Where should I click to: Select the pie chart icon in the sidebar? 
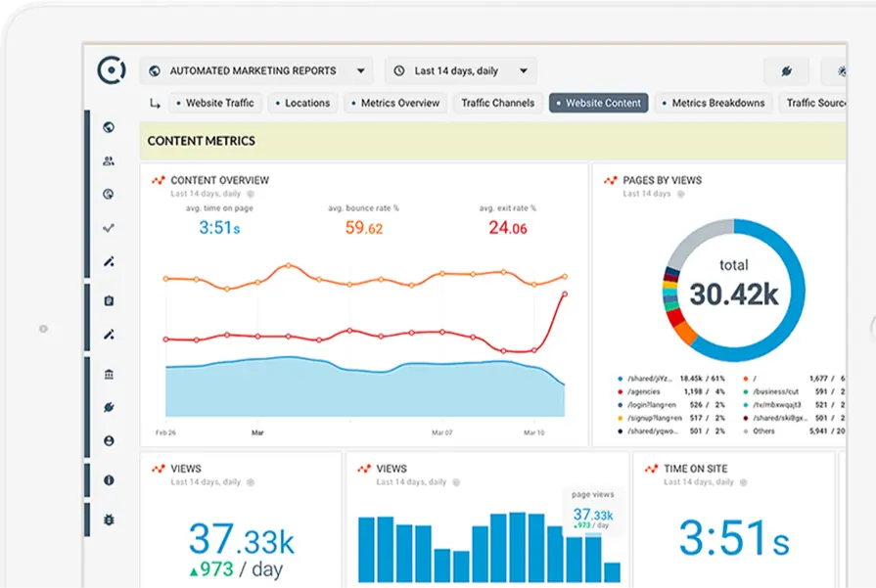click(x=109, y=195)
